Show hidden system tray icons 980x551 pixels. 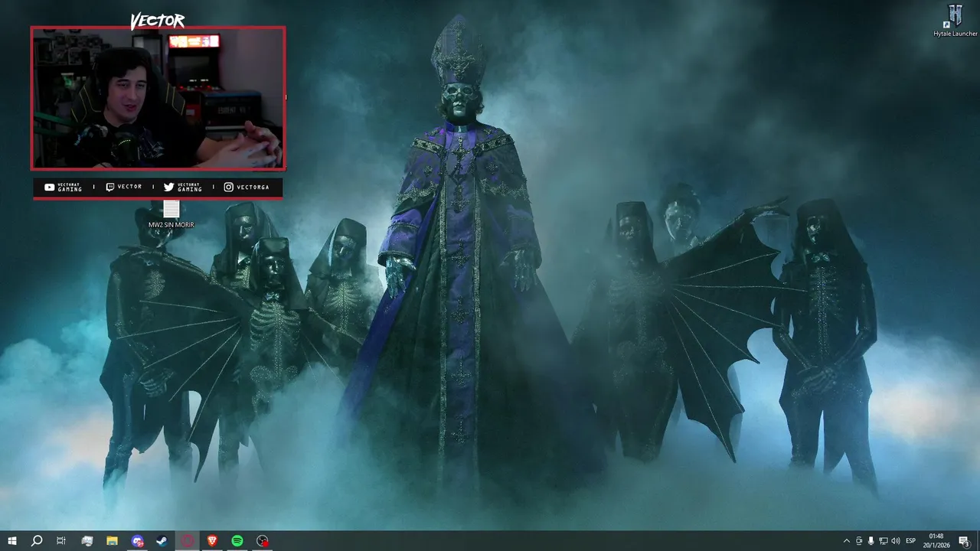coord(846,541)
